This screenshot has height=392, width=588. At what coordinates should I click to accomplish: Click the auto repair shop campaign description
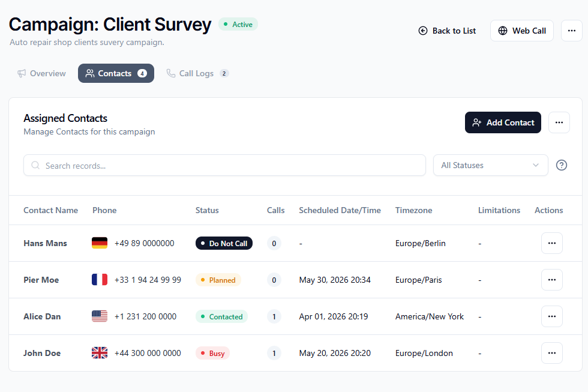(87, 42)
